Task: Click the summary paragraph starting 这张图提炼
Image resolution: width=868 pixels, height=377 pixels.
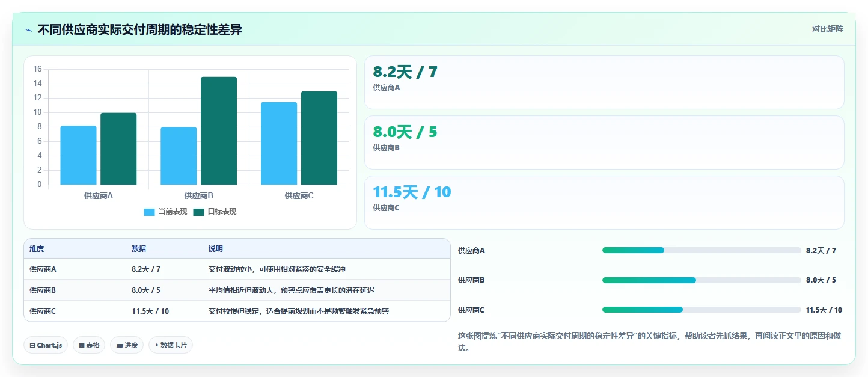Action: click(x=649, y=342)
